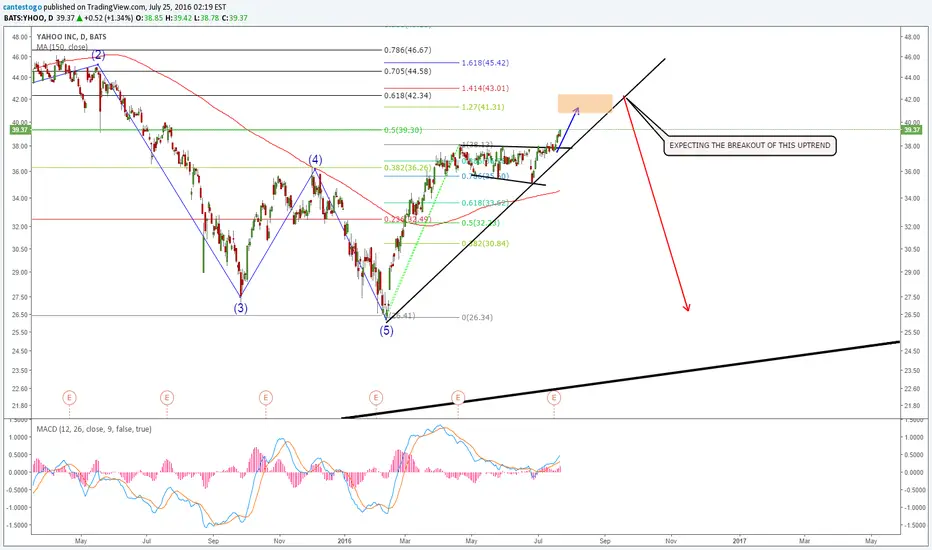Select the YAHOO INC, D, BATS chart title
Image resolution: width=932 pixels, height=550 pixels.
pos(71,37)
